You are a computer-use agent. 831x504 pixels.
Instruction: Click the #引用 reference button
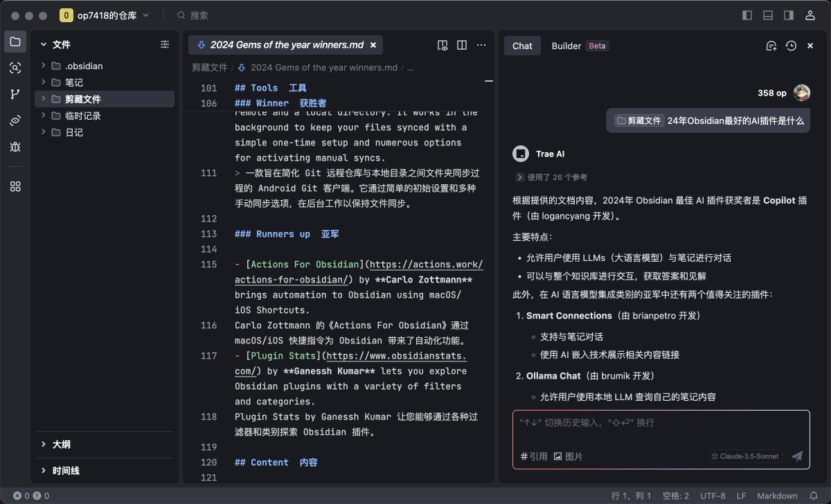534,456
